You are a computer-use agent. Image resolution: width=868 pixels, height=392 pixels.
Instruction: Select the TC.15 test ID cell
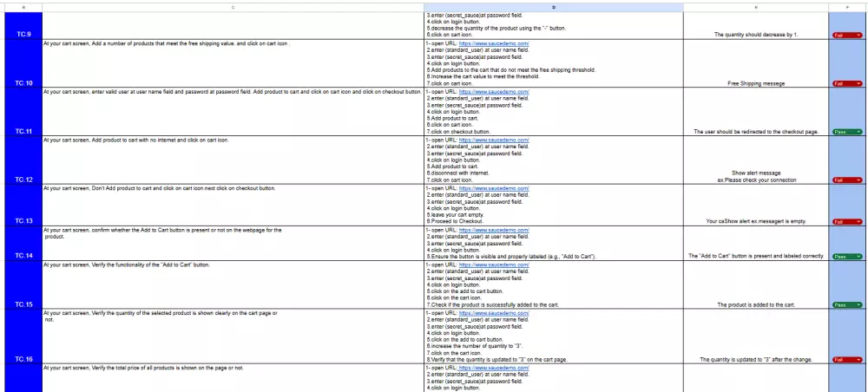(x=23, y=284)
